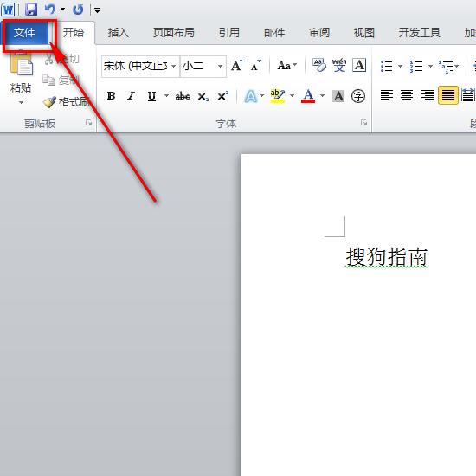The image size is (476, 476).
Task: Open the 文件 tab
Action: click(25, 33)
